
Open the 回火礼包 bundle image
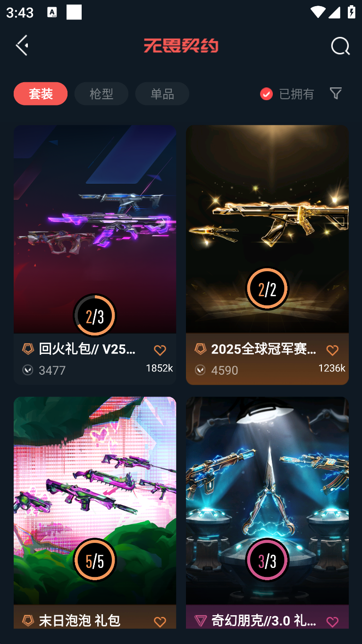click(95, 229)
